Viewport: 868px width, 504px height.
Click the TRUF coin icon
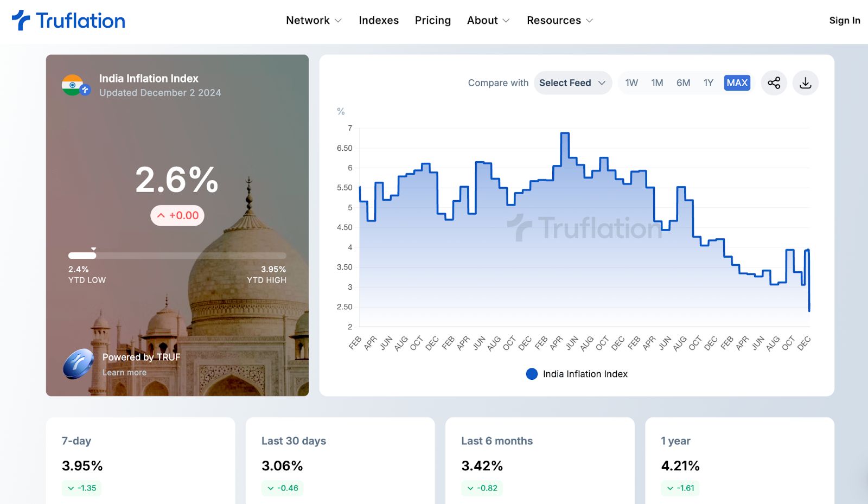coord(78,363)
